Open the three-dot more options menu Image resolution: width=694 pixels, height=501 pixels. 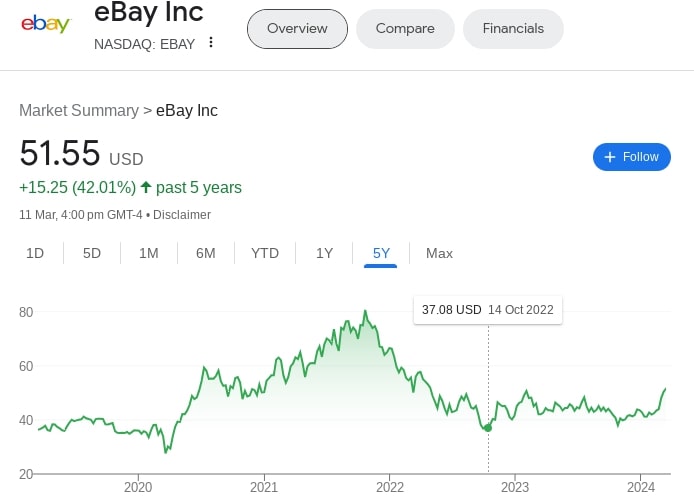pyautogui.click(x=211, y=42)
